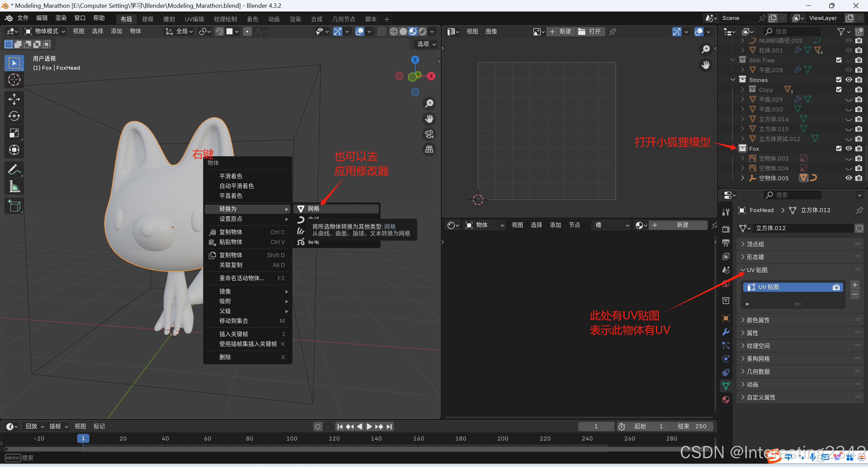Click frame 1 marker on the timeline

point(83,438)
